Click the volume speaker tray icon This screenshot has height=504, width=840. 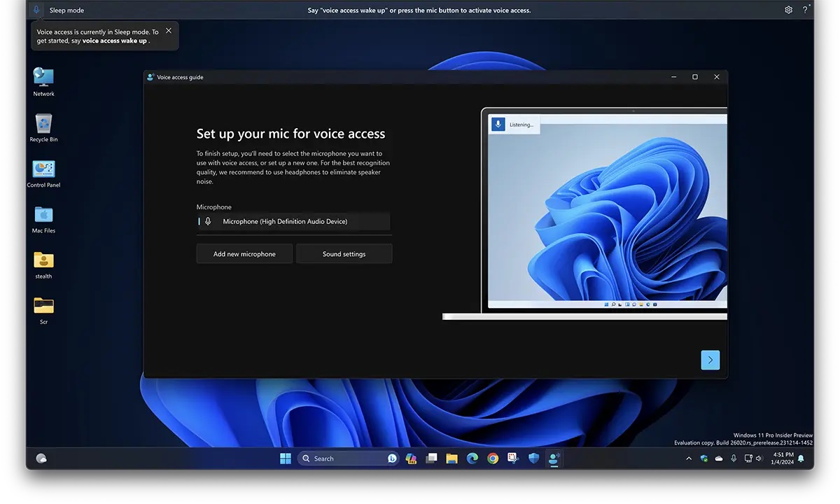(x=761, y=458)
